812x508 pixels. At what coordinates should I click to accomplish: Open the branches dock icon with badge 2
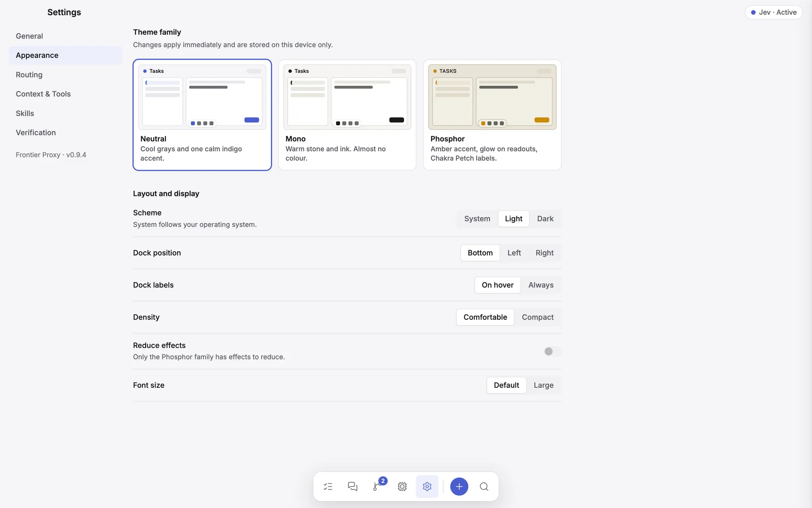pos(377,486)
